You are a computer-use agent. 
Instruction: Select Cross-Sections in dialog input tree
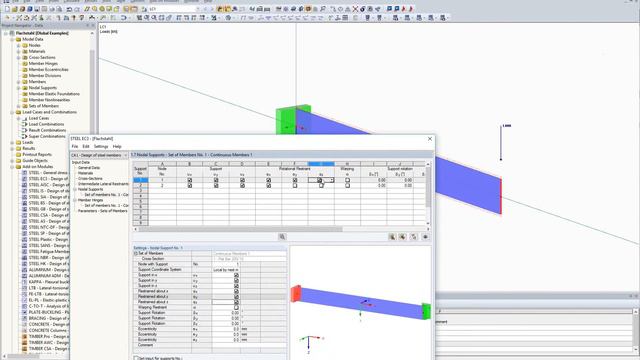[x=90, y=178]
